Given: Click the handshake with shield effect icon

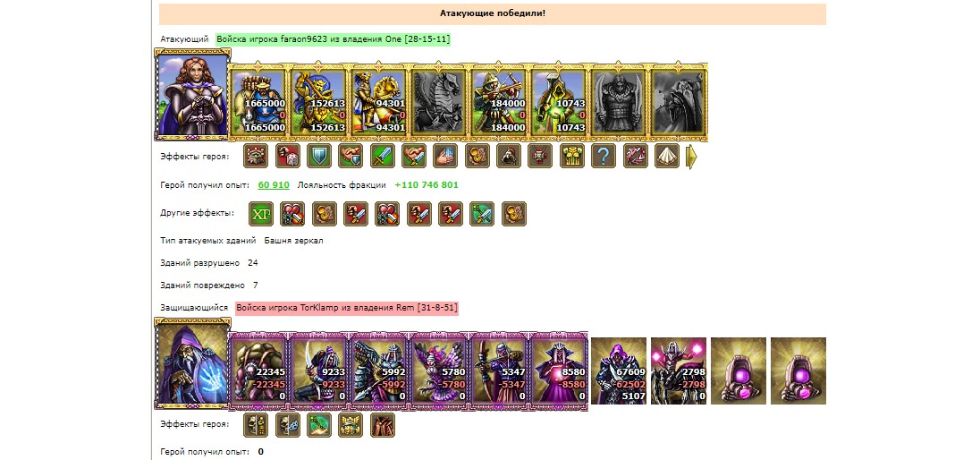Looking at the screenshot, I should click(x=350, y=156).
